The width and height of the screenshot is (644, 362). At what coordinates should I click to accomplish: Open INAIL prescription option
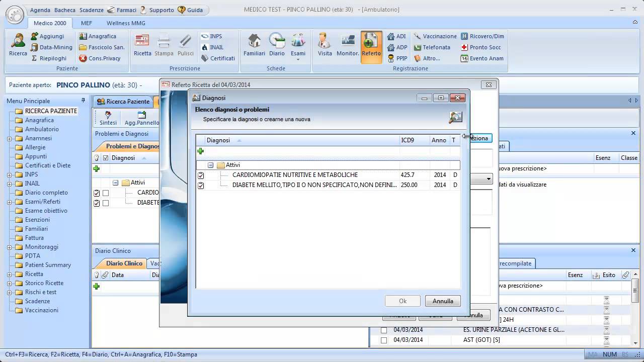point(212,47)
